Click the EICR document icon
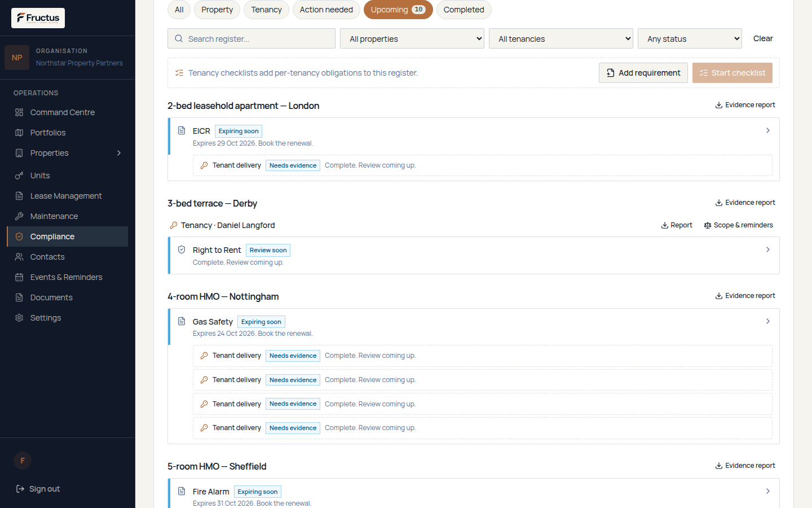812x508 pixels. coord(182,130)
